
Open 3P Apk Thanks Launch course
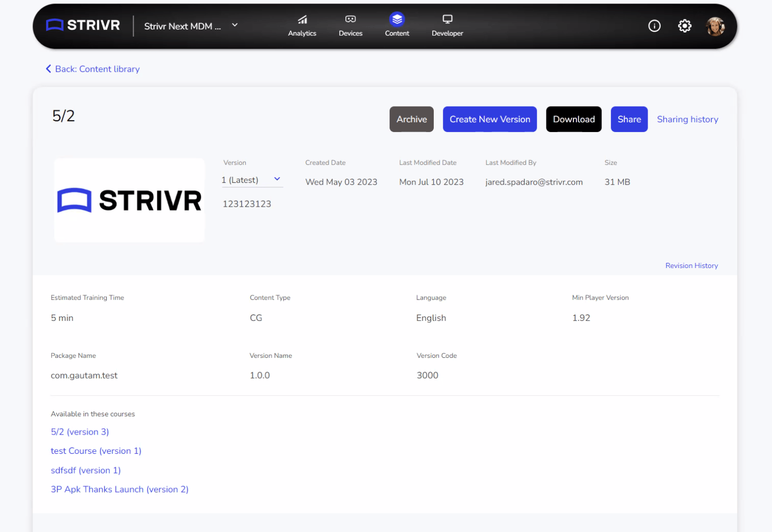pos(119,489)
